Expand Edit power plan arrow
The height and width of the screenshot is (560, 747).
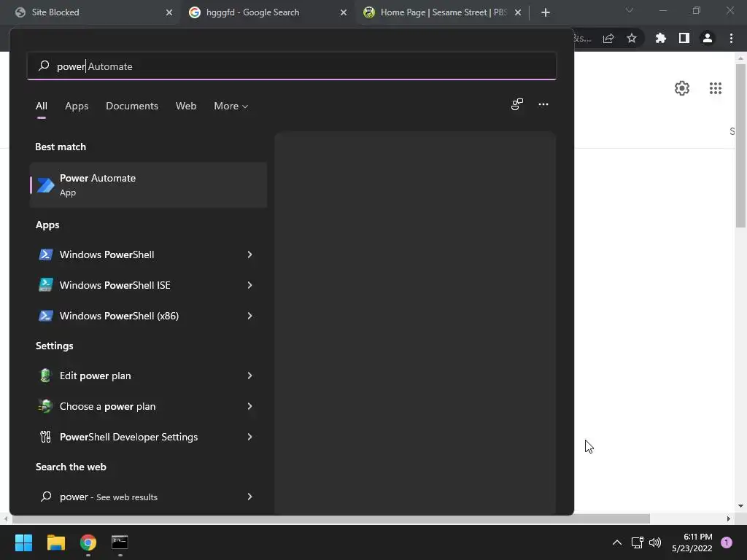coord(249,376)
